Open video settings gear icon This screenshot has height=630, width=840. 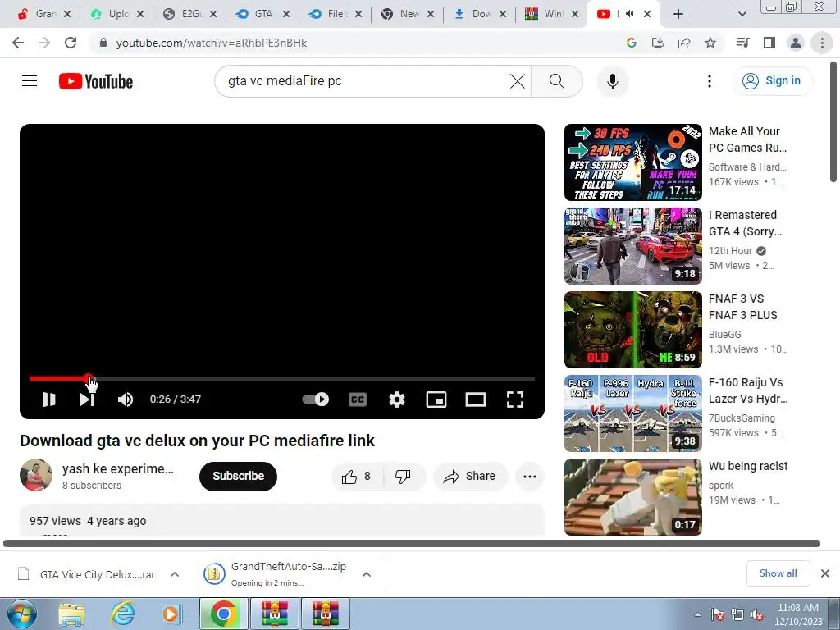pyautogui.click(x=397, y=399)
